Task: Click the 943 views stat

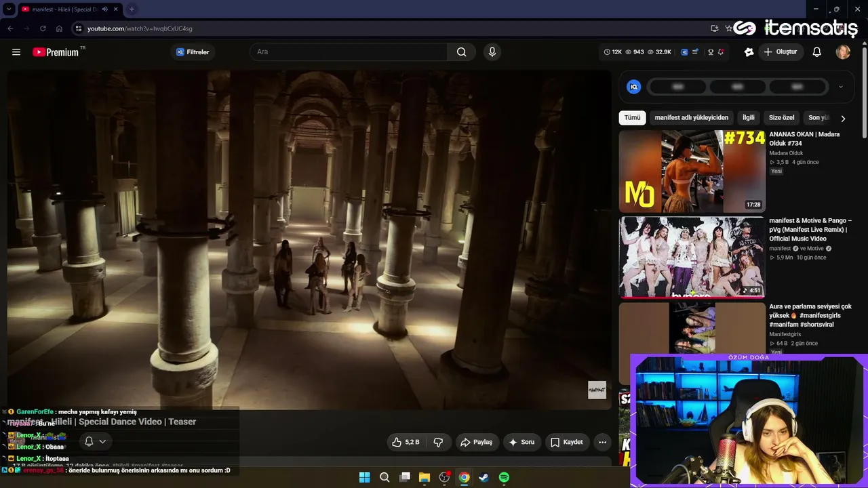Action: (x=635, y=52)
